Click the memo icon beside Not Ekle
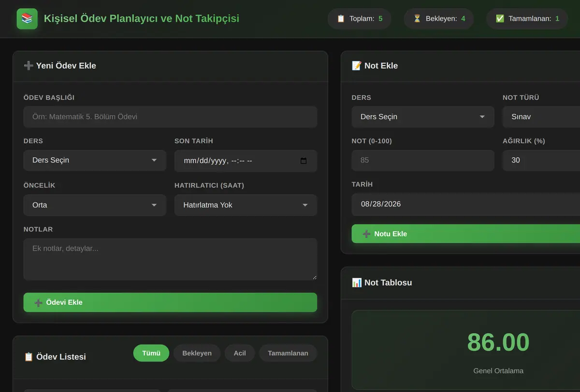Screen dimensions: 580x392 [x=357, y=66]
